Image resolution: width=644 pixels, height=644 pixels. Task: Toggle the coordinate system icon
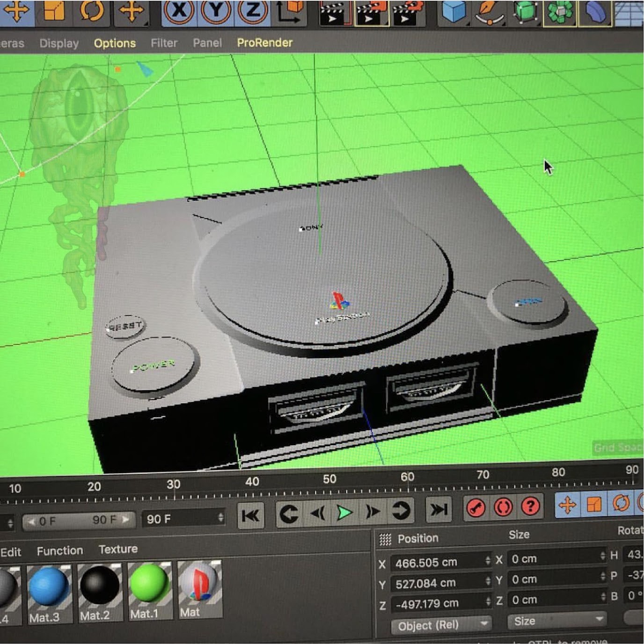pyautogui.click(x=290, y=11)
